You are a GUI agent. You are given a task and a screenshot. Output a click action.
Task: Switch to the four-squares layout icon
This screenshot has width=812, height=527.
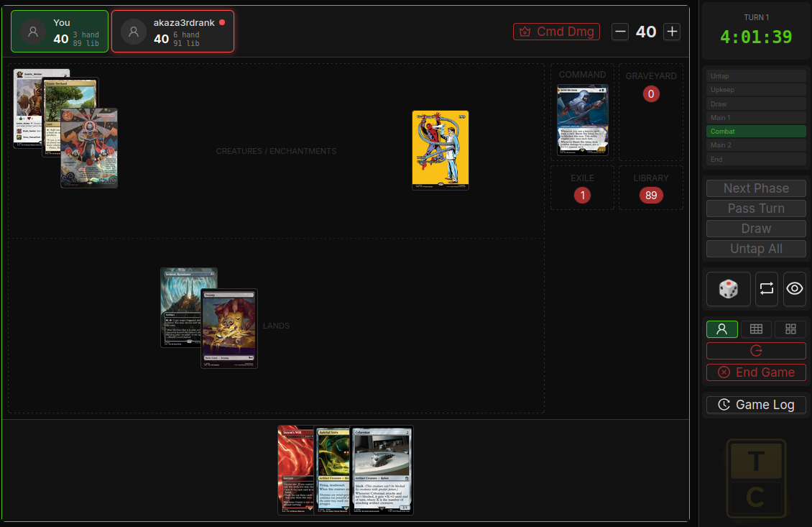click(x=790, y=329)
